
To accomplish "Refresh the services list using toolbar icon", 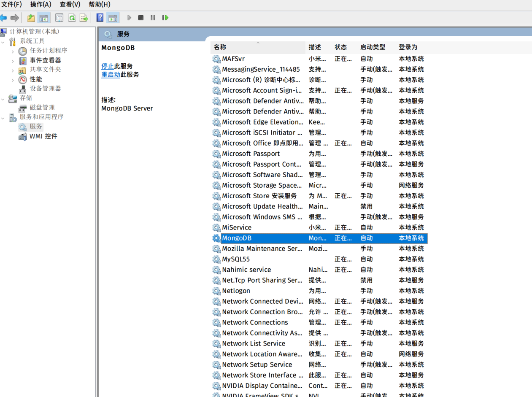I will [x=71, y=17].
